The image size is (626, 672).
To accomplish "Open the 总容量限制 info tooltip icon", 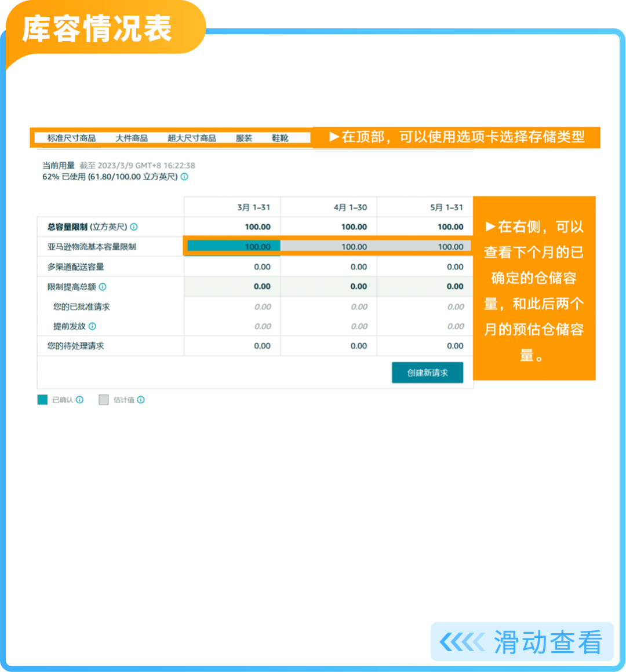I will [x=134, y=227].
